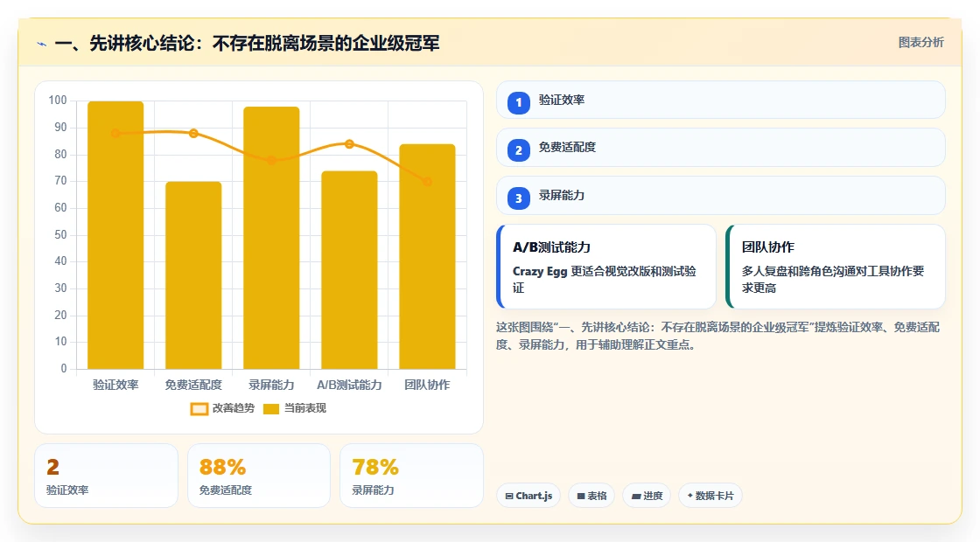Screen dimensions: 980x542
Task: Click the 录屏能力 bar in chart
Action: pos(271,238)
